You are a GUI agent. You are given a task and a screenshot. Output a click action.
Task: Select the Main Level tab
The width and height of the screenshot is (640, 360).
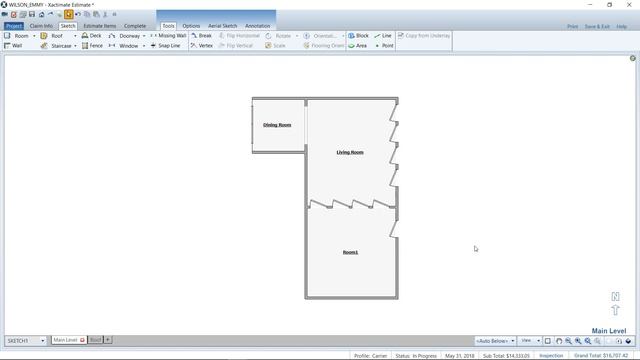(68, 340)
